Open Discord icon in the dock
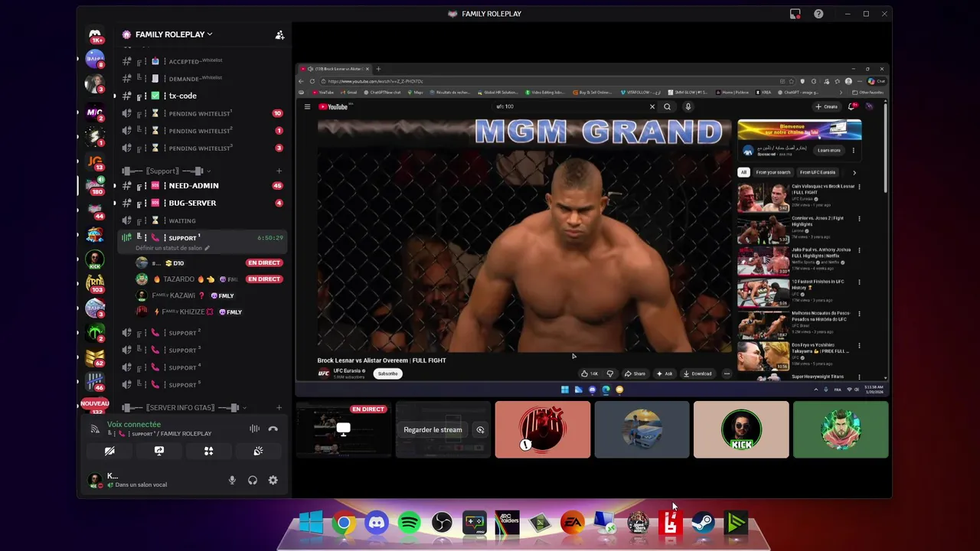This screenshot has height=551, width=980. 377,523
